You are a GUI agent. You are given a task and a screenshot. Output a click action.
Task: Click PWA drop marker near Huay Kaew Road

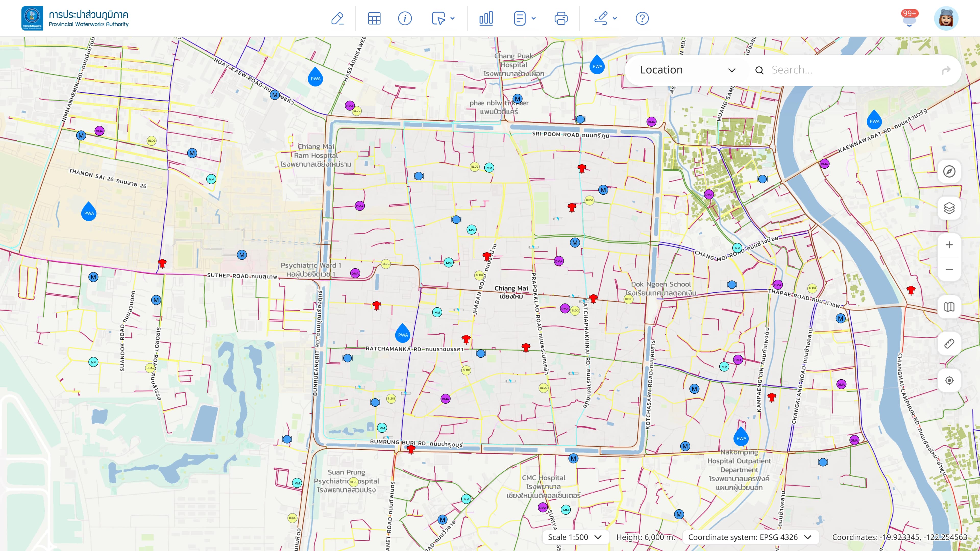[x=315, y=77]
